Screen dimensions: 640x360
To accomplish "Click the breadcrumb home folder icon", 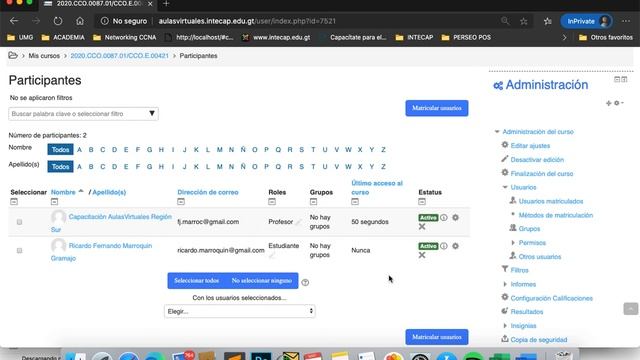I will 13,56.
